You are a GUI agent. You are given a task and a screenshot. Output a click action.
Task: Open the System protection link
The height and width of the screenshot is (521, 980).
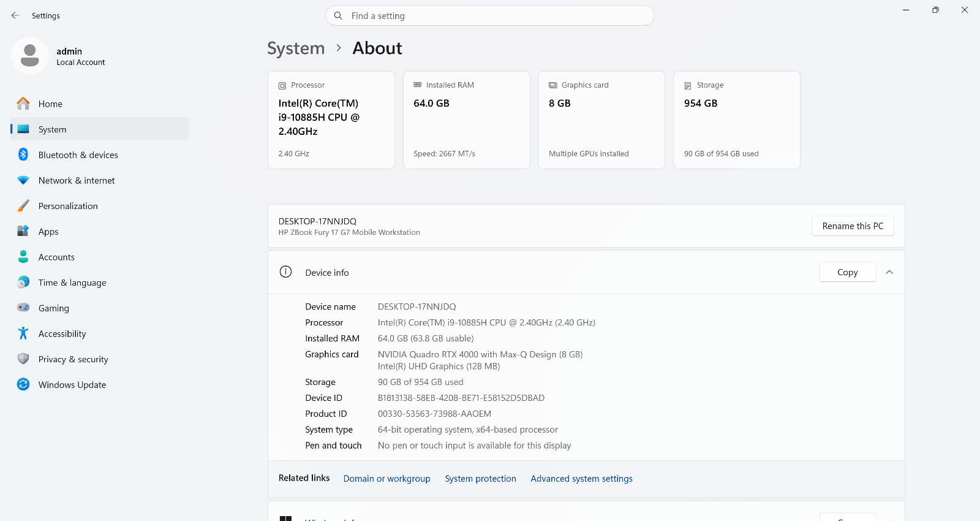pyautogui.click(x=480, y=479)
